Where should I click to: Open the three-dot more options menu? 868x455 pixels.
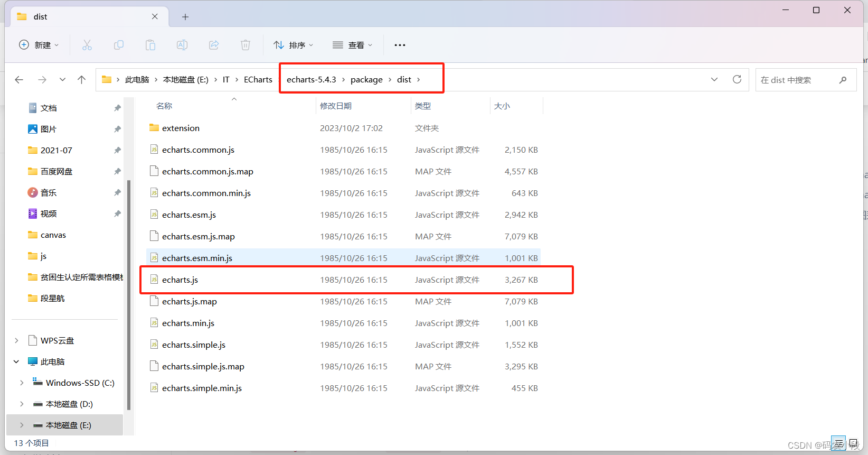[400, 45]
